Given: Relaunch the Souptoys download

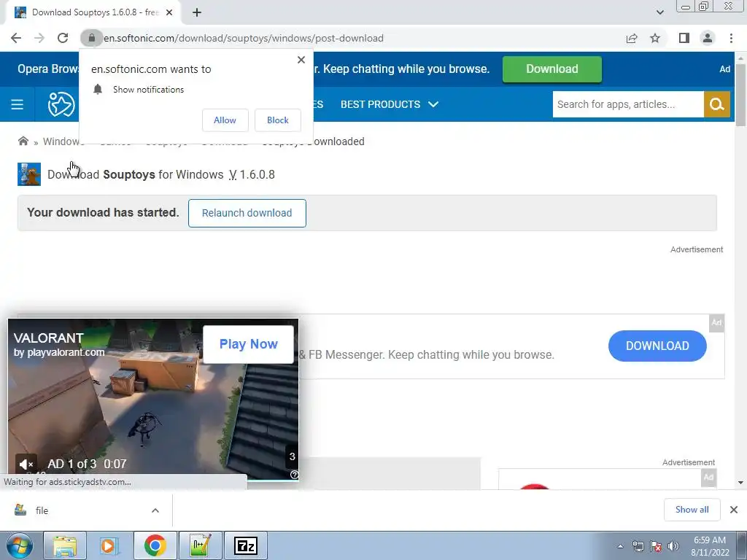Looking at the screenshot, I should pyautogui.click(x=247, y=213).
